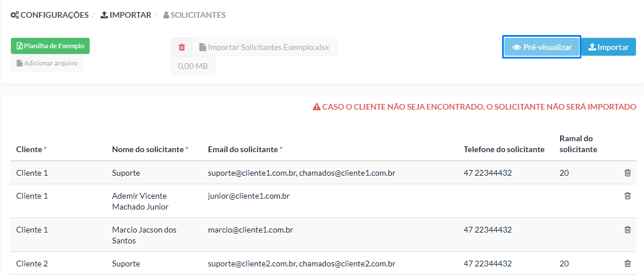Delete the Marcio Jacson dos Santos row

click(627, 230)
